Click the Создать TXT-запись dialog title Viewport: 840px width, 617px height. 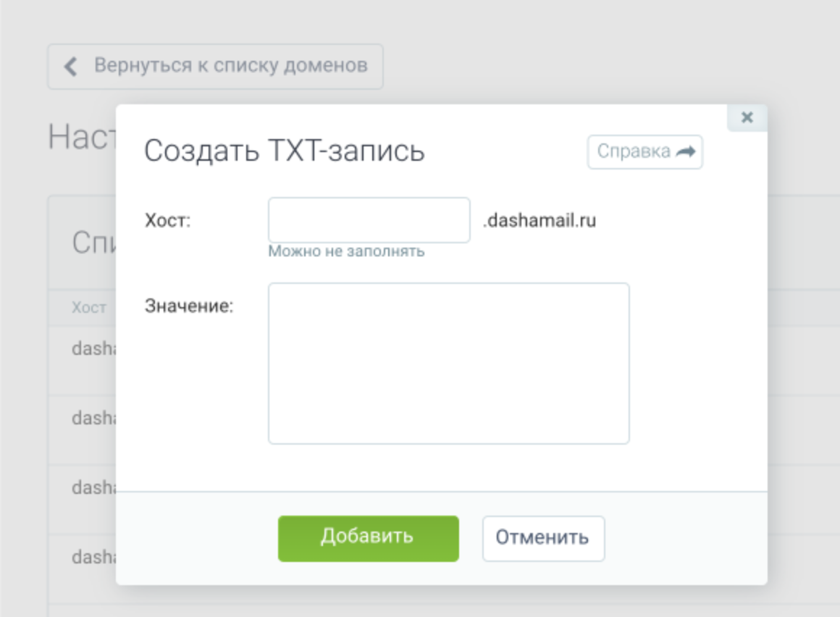[x=284, y=151]
